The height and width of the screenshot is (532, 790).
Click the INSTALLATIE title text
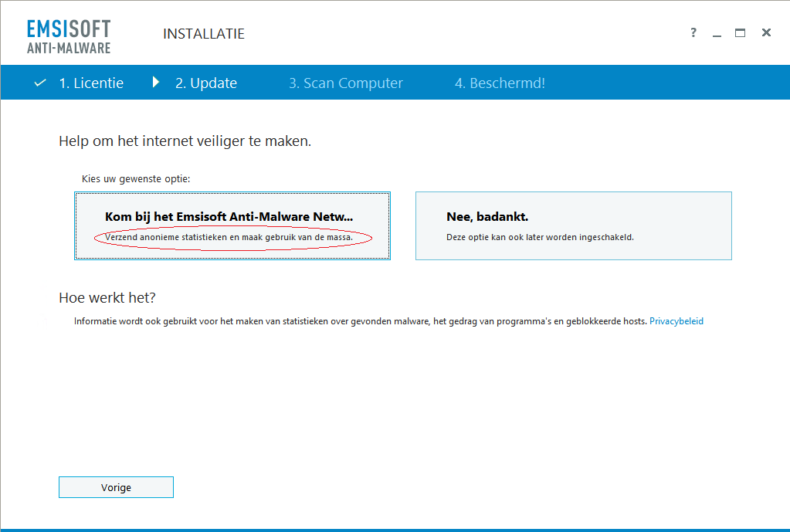204,34
